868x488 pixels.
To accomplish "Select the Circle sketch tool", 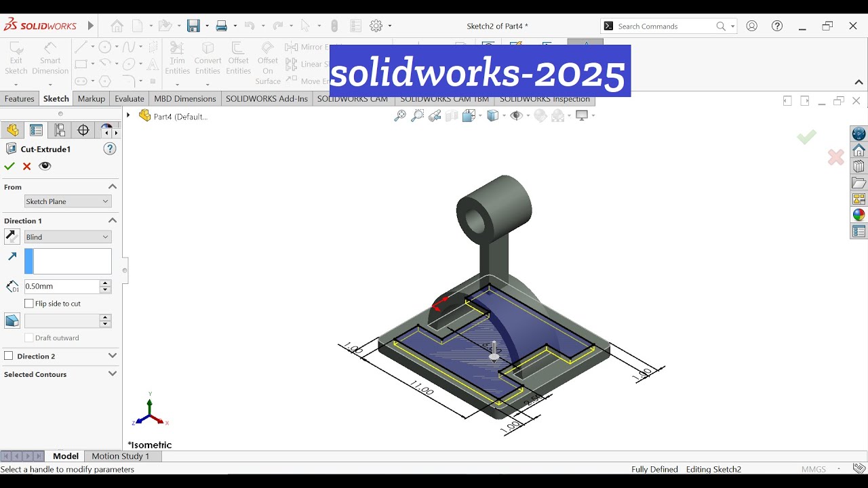I will click(105, 47).
